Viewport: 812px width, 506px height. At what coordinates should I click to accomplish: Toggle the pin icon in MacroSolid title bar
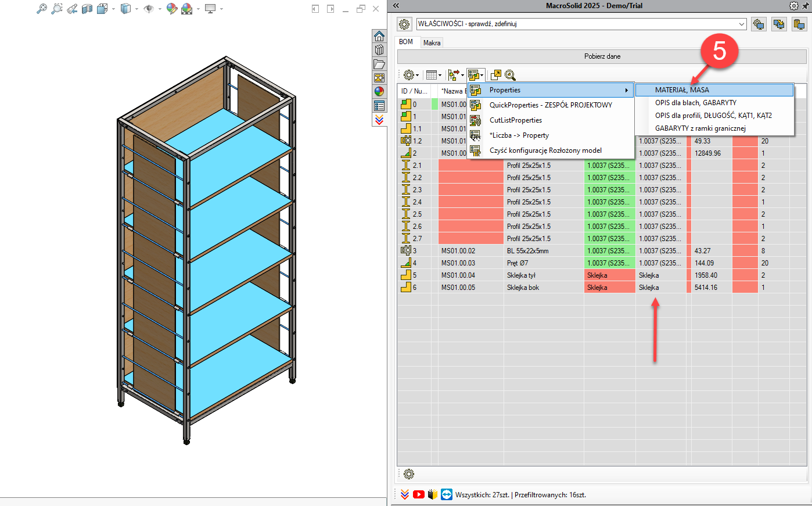tap(806, 6)
